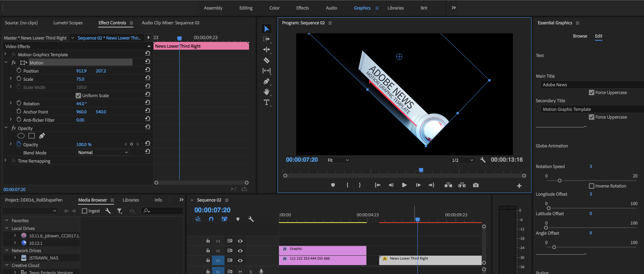
Task: Click the Export Frame icon in program monitor
Action: tap(476, 185)
